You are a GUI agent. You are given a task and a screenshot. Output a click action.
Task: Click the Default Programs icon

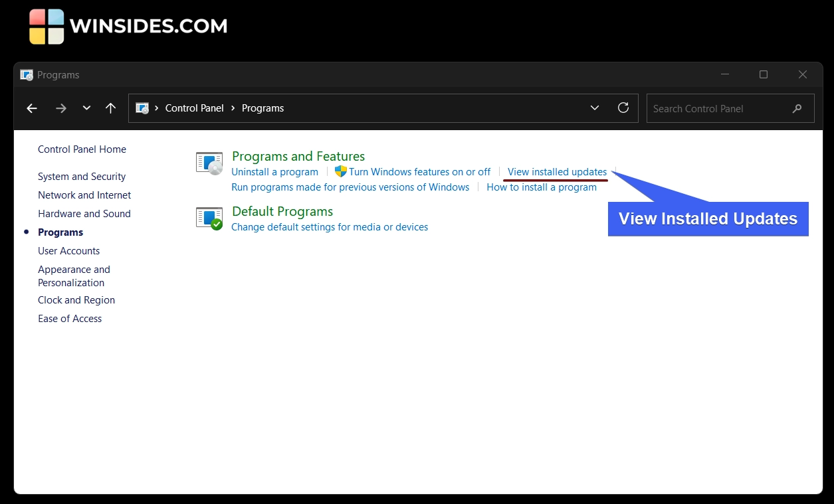pyautogui.click(x=209, y=218)
